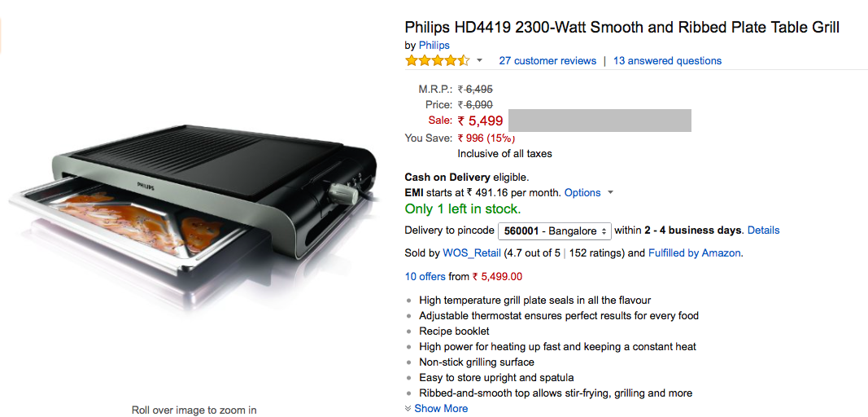Open the WOS_Retail seller page
This screenshot has height=417, width=868.
[x=472, y=253]
